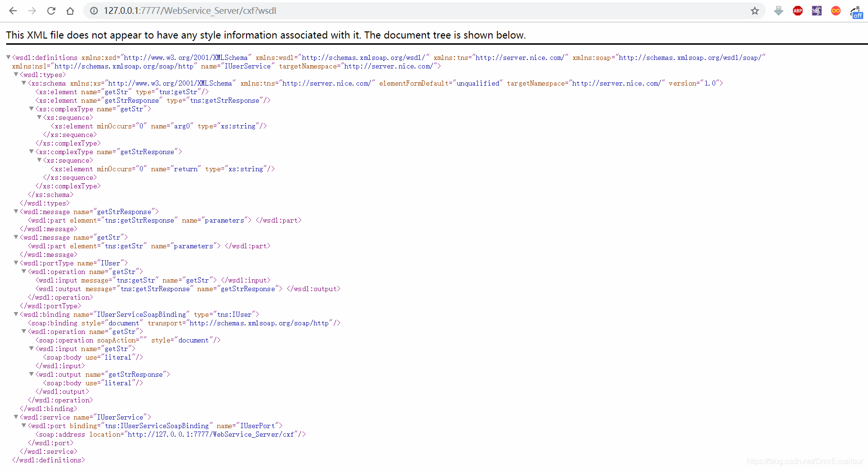Collapse wsdl:message getStrResponse node
The image size is (868, 470).
pyautogui.click(x=16, y=211)
